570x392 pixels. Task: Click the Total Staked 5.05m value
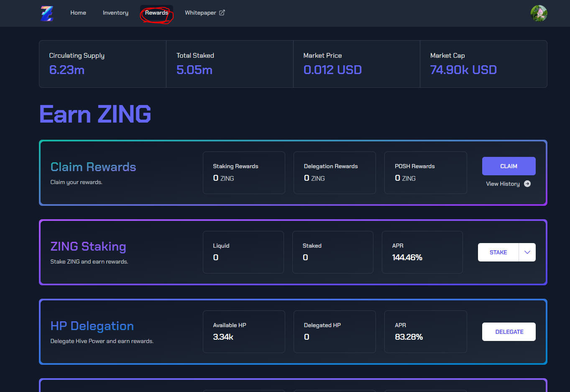[x=194, y=70]
